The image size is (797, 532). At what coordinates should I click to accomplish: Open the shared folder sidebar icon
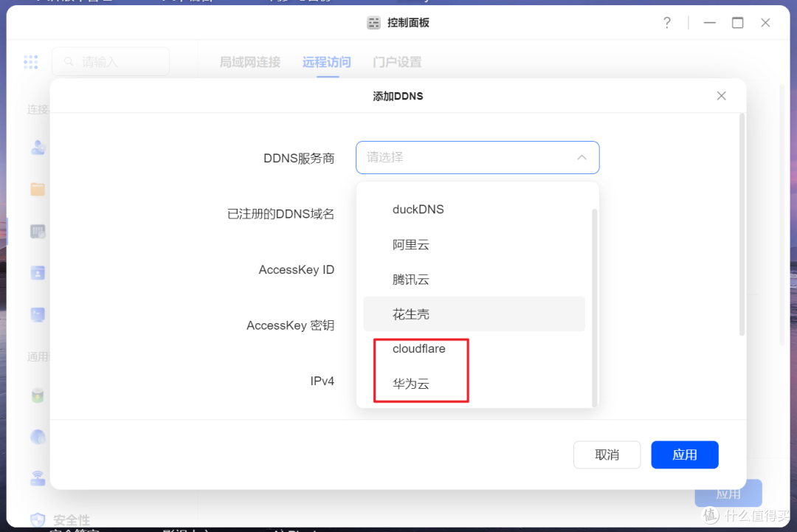pyautogui.click(x=38, y=190)
